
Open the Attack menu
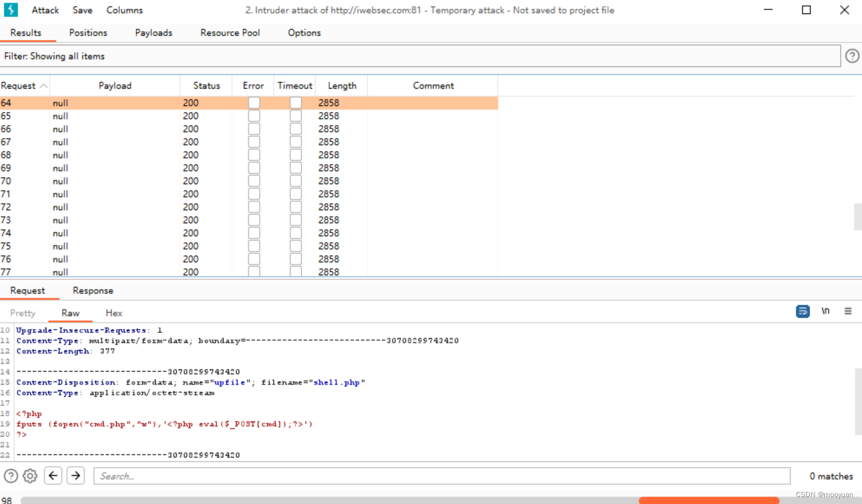pos(45,10)
